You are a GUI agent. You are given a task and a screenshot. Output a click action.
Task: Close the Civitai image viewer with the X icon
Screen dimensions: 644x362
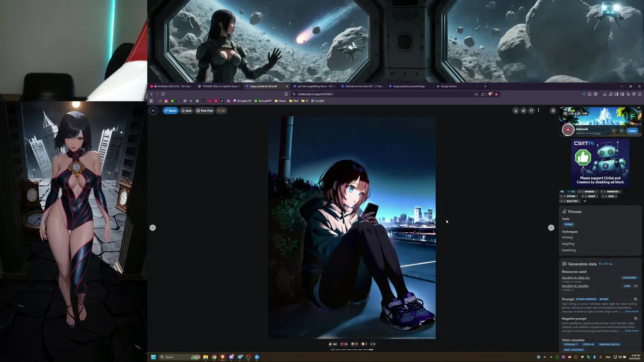coord(153,111)
